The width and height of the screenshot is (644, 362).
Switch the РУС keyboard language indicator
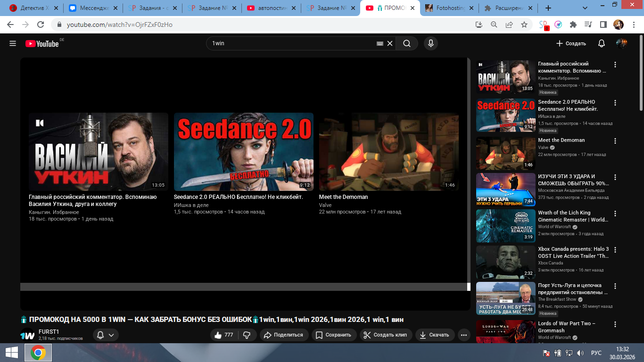point(596,353)
